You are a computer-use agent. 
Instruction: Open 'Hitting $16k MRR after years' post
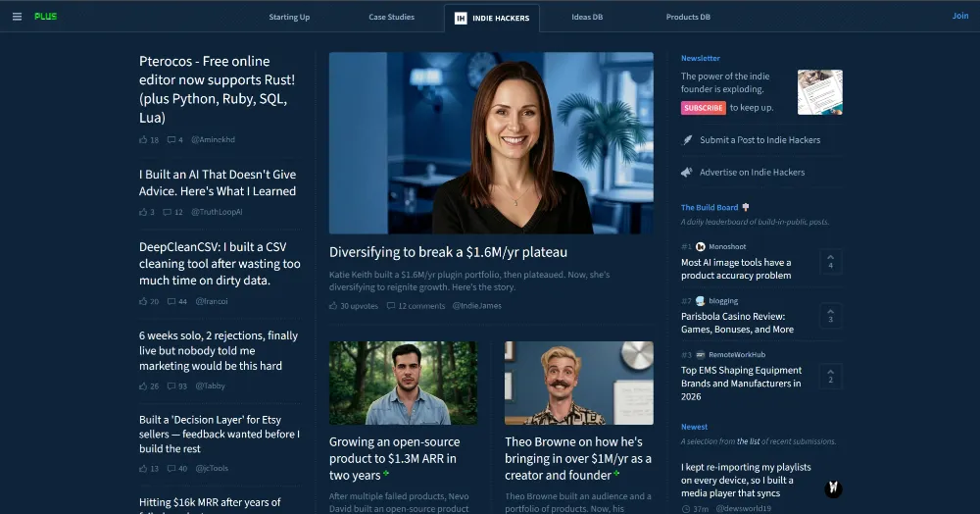tap(210, 505)
